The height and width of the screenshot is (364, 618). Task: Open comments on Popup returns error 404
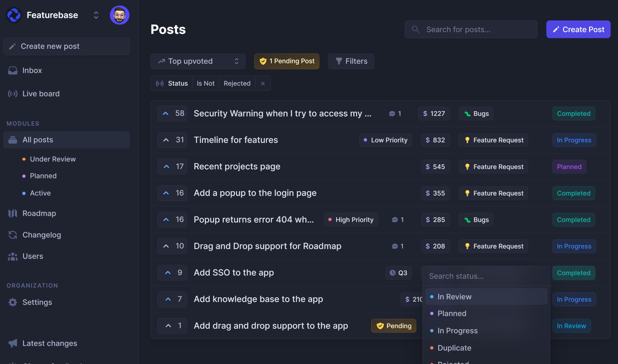(x=398, y=220)
